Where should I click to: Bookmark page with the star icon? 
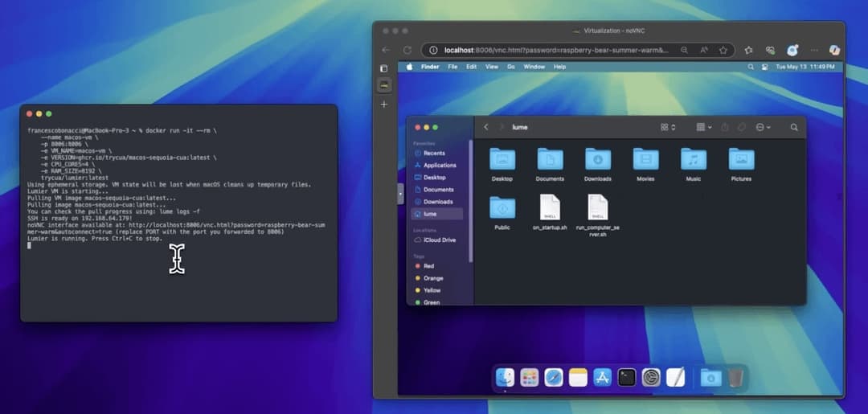[723, 50]
